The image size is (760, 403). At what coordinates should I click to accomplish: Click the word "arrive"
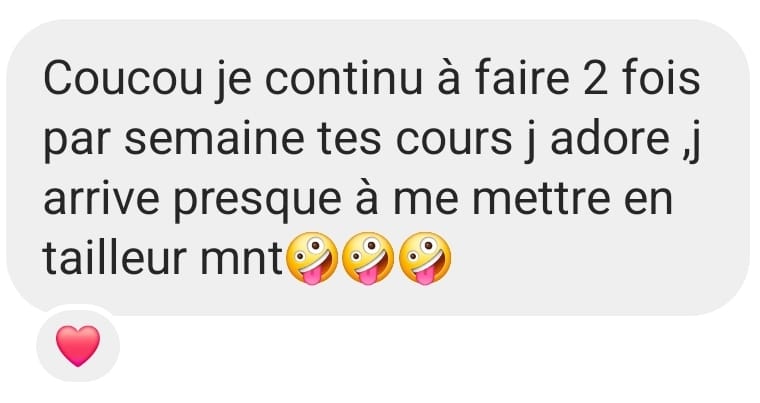[101, 198]
